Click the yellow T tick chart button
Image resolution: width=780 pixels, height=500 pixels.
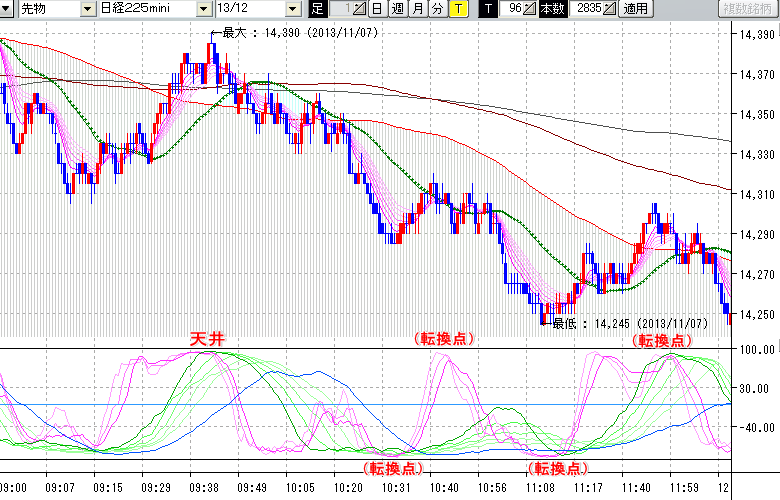(457, 9)
